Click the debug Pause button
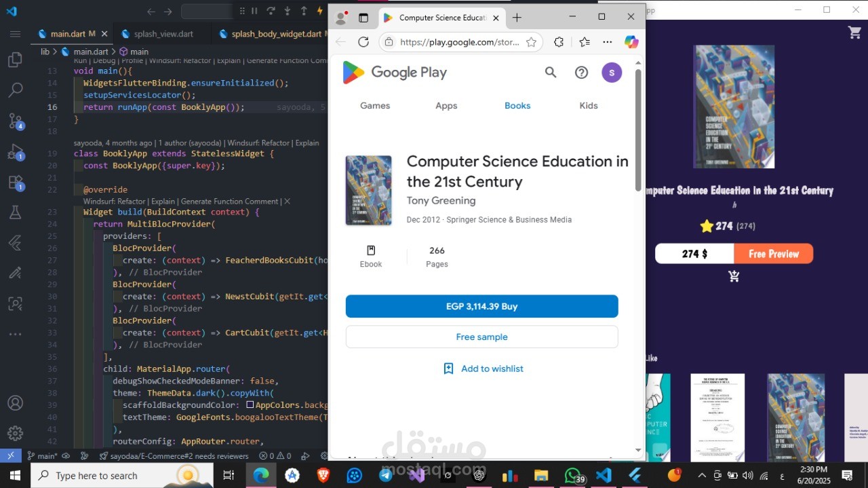This screenshot has height=488, width=868. click(x=255, y=11)
